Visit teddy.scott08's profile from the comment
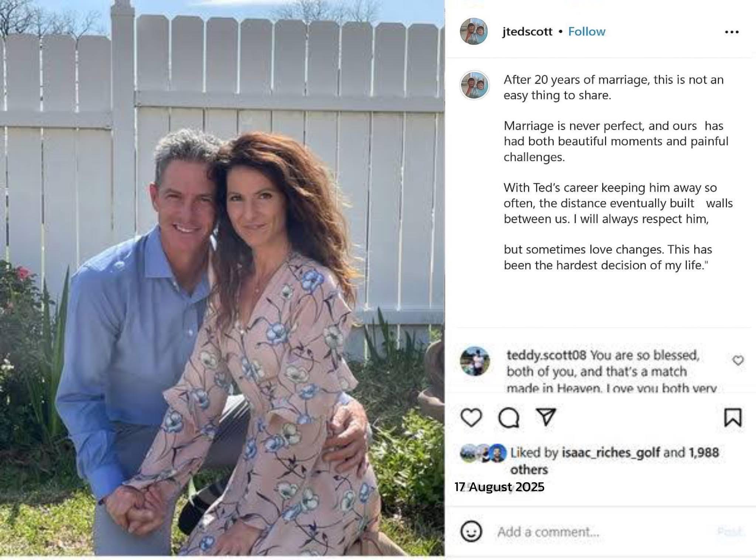This screenshot has width=756, height=560. pyautogui.click(x=546, y=355)
